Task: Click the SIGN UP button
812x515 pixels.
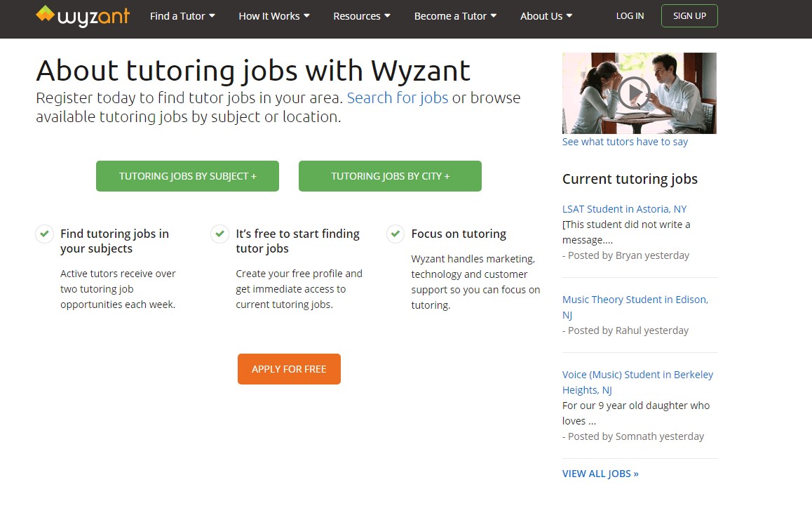Action: pos(689,16)
